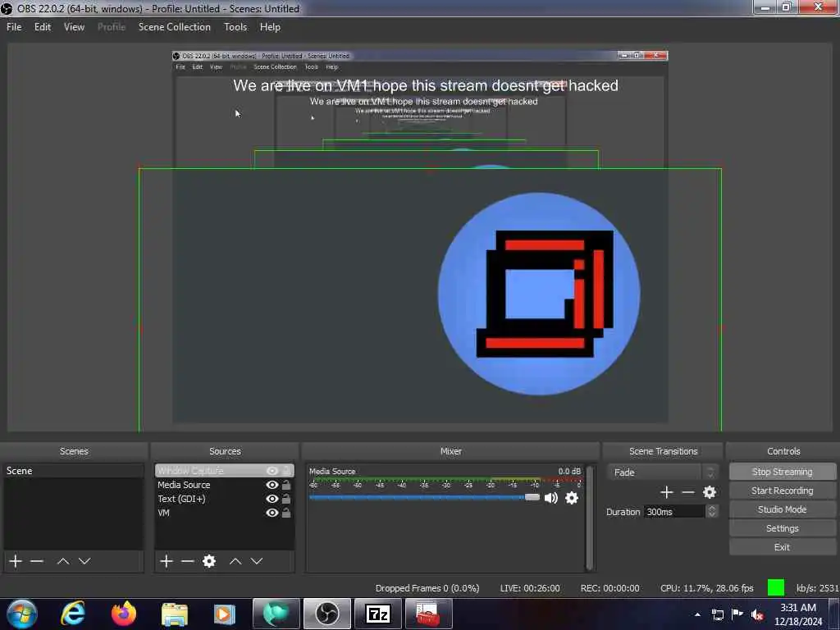Image resolution: width=840 pixels, height=630 pixels.
Task: Open Windows Start menu orb
Action: (x=22, y=614)
